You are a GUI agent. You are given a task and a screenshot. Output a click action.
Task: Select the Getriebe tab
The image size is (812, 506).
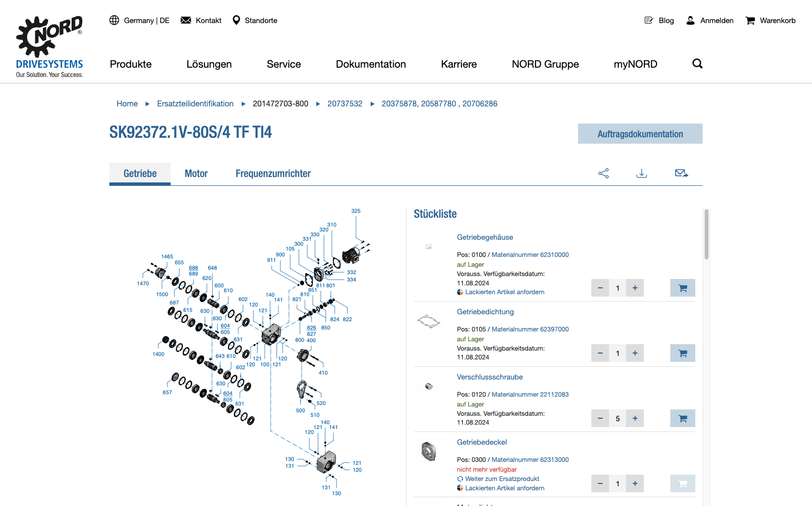(x=140, y=174)
